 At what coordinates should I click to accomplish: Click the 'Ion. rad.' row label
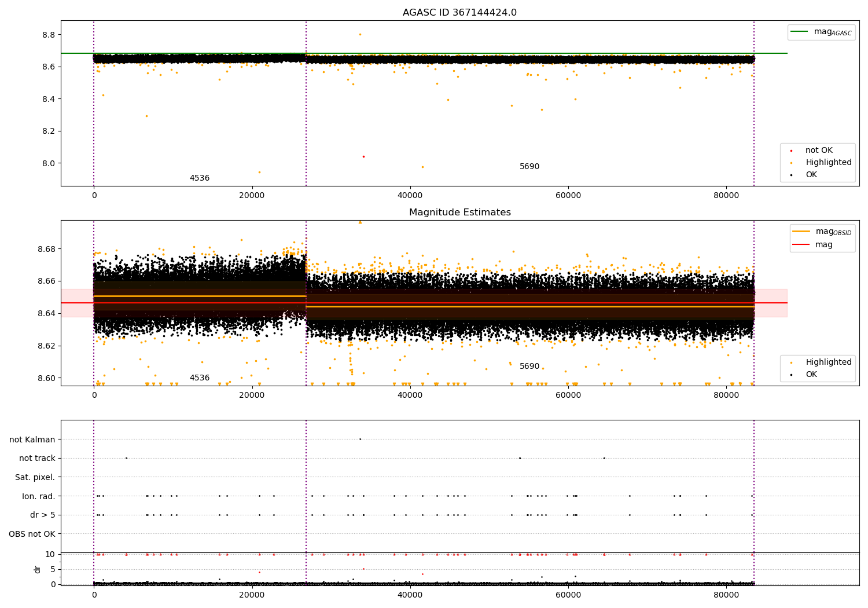(39, 496)
